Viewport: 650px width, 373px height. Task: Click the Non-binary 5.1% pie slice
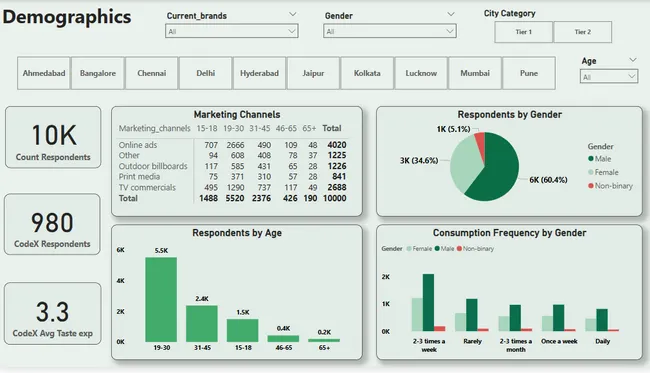480,143
